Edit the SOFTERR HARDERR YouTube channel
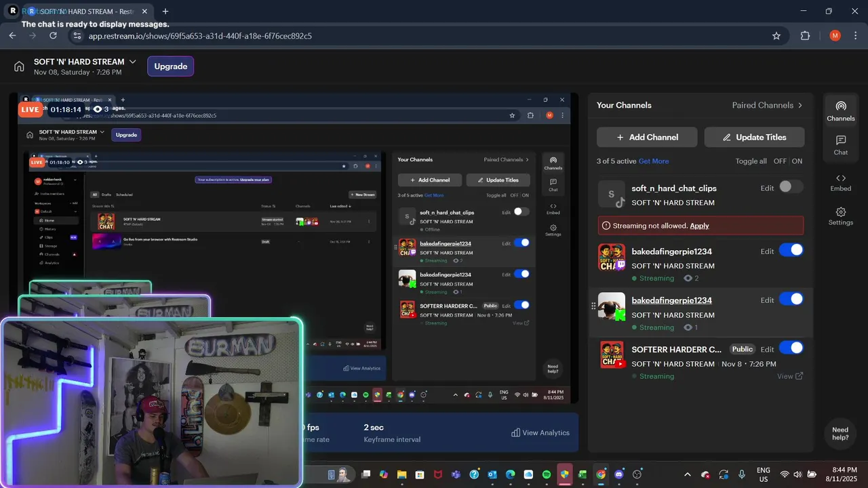Screen dimensions: 868x488 (767, 350)
